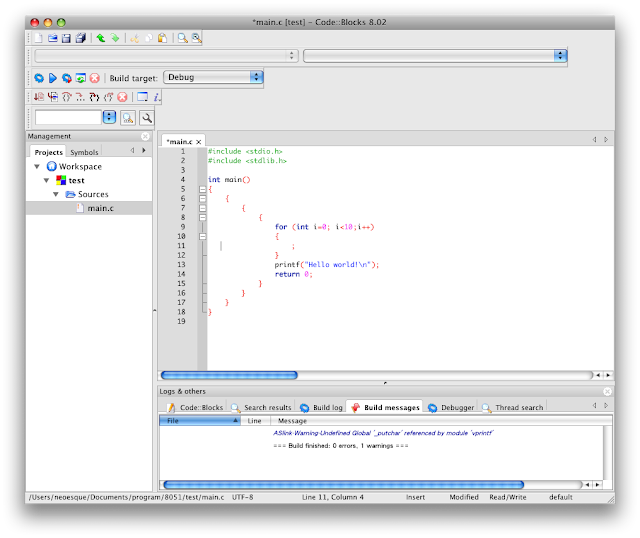Abort the build with red X icon
640x538 pixels.
tap(95, 78)
